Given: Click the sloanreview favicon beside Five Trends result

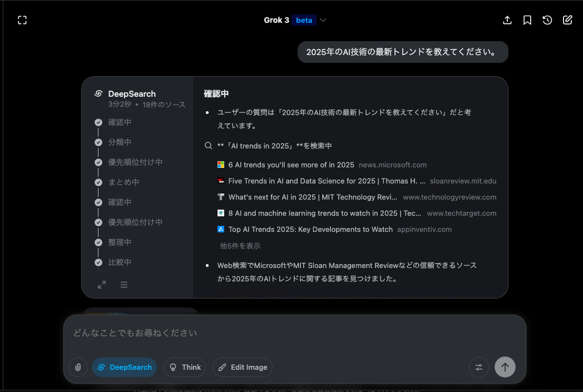Looking at the screenshot, I should [221, 181].
